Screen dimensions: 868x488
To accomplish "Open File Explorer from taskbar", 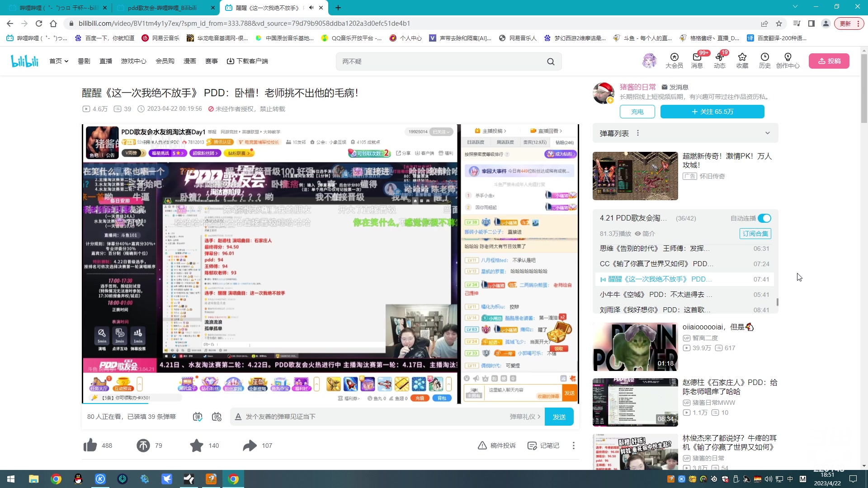I will pos(33,479).
